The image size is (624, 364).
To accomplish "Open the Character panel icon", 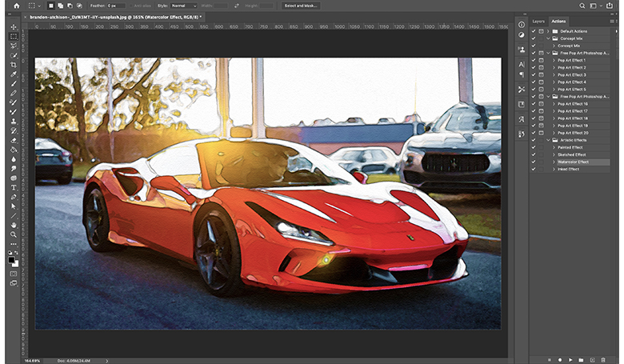I will coord(522,64).
